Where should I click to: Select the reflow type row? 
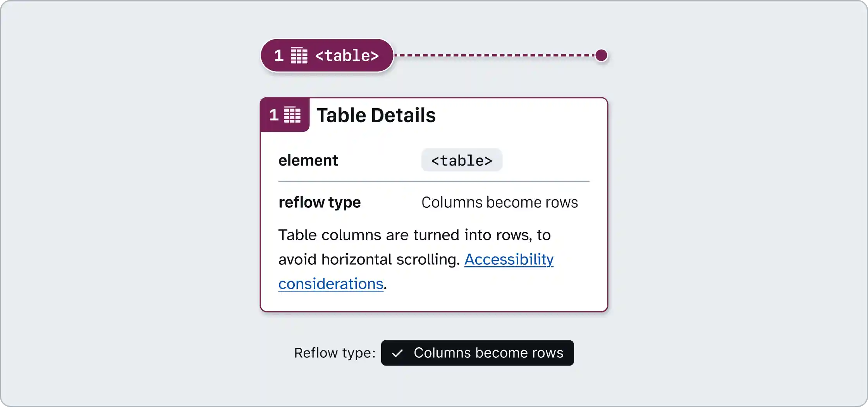tap(319, 202)
